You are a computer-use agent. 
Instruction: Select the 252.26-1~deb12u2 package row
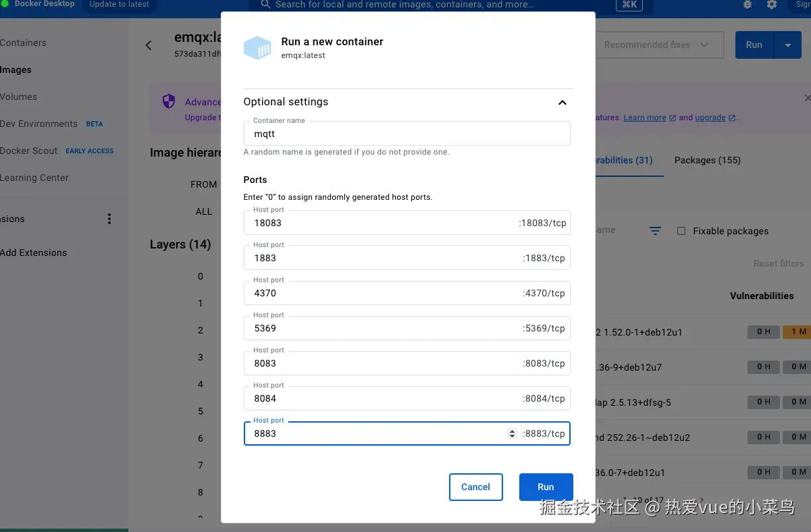(x=702, y=437)
